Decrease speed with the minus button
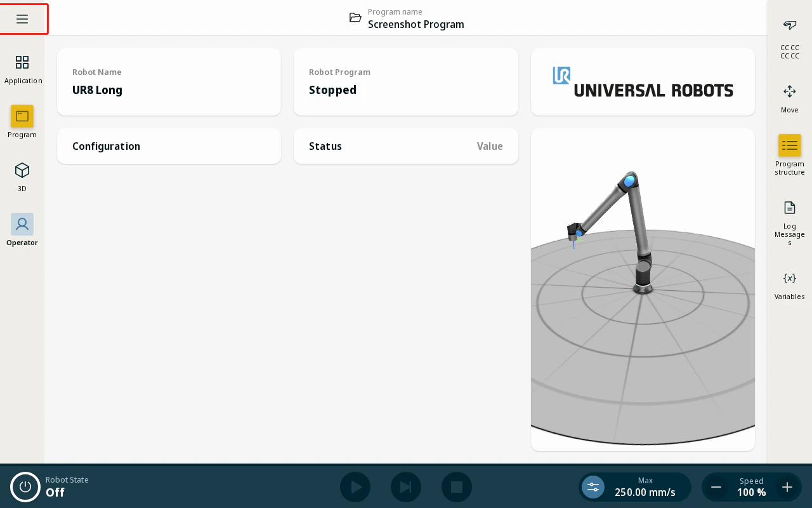Screen dimensions: 812x508 coord(716,487)
